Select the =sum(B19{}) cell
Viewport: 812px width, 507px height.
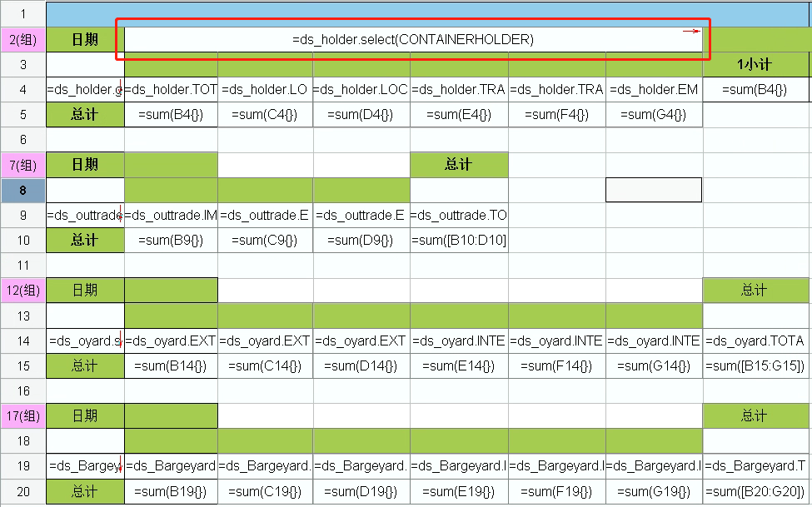click(171, 491)
